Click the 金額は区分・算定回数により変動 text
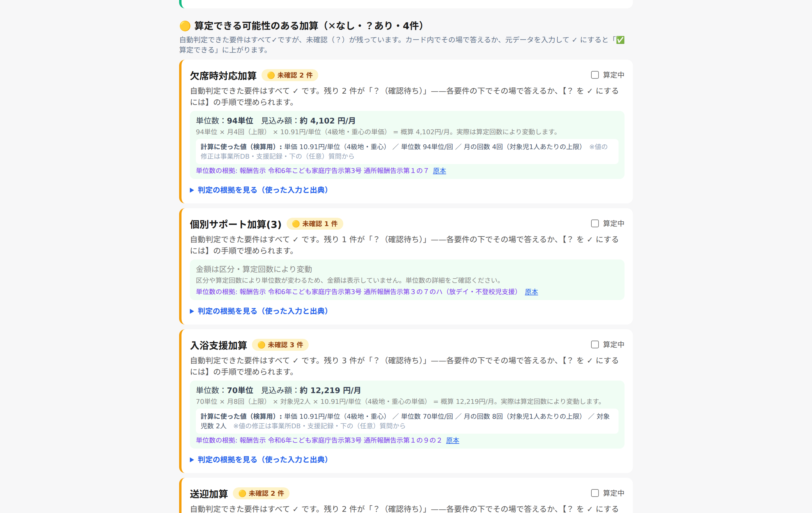The width and height of the screenshot is (812, 513). click(x=254, y=269)
